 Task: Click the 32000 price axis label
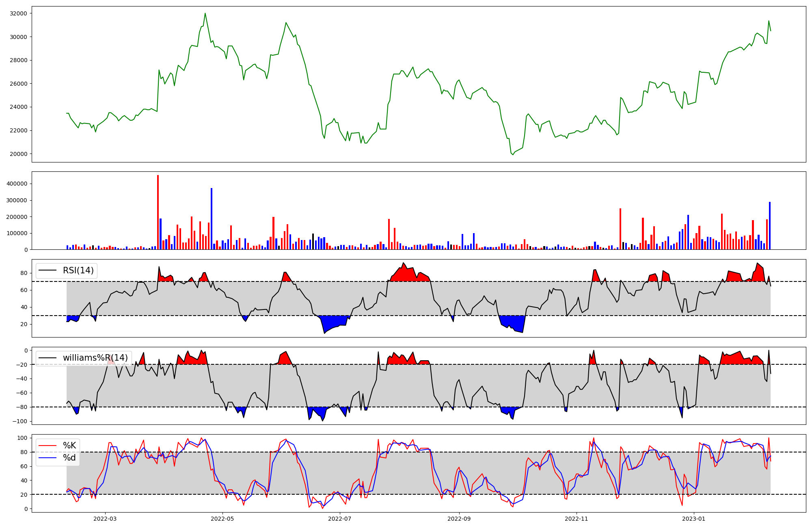(18, 13)
